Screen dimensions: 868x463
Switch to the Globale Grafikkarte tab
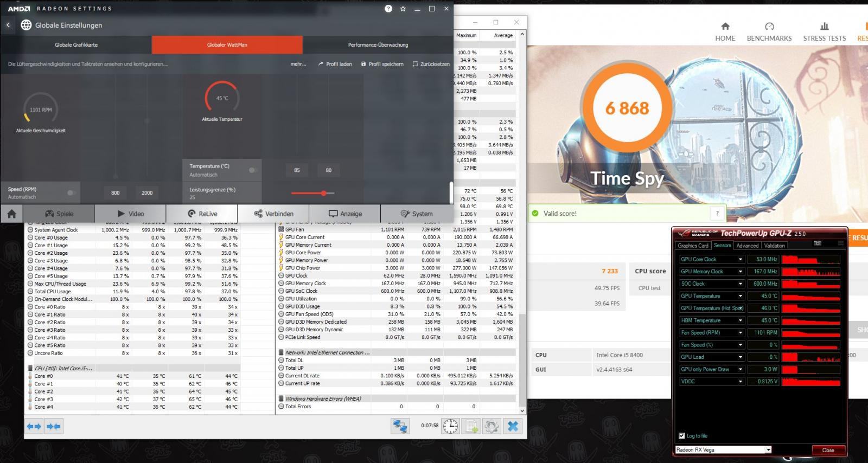76,44
